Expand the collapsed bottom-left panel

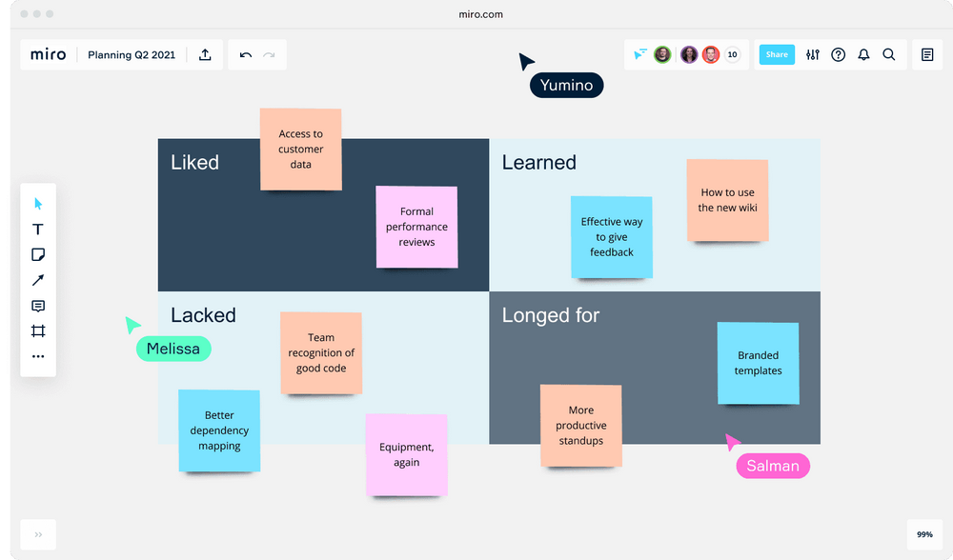[x=37, y=534]
